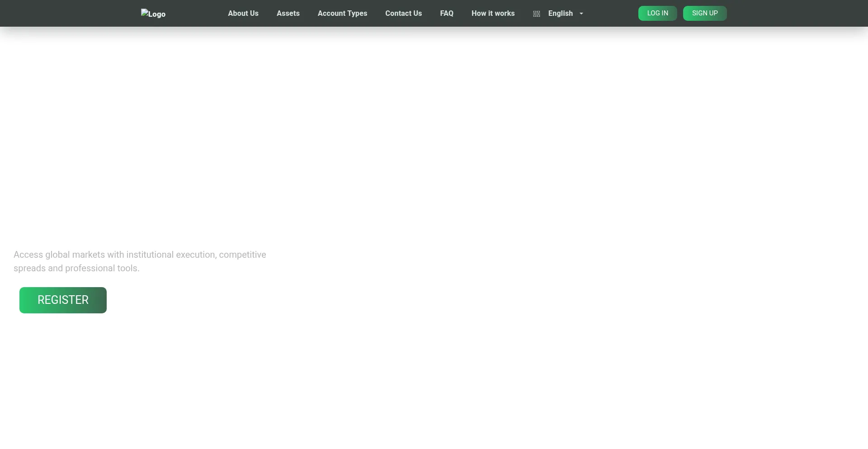Click the 'Access global markets' description text
Image resolution: width=868 pixels, height=449 pixels.
pos(140,261)
